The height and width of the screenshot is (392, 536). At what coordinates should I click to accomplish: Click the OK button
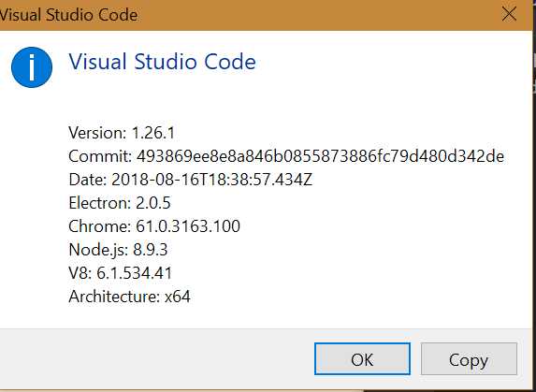pyautogui.click(x=362, y=359)
